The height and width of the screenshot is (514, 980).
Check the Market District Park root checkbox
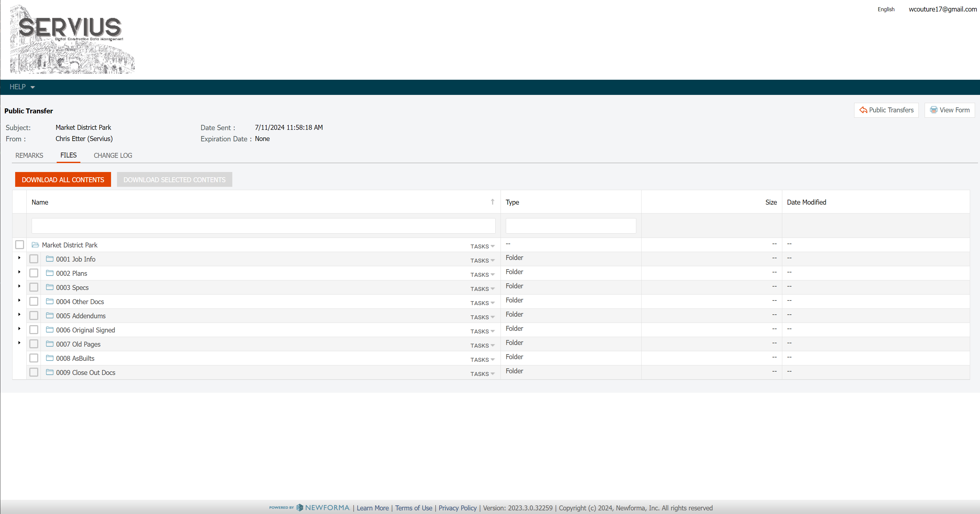(x=20, y=244)
